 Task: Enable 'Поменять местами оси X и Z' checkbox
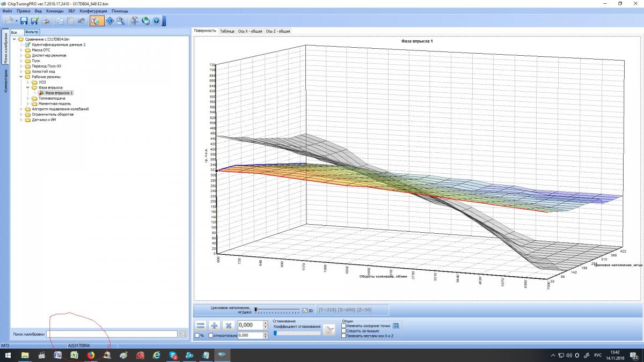343,336
